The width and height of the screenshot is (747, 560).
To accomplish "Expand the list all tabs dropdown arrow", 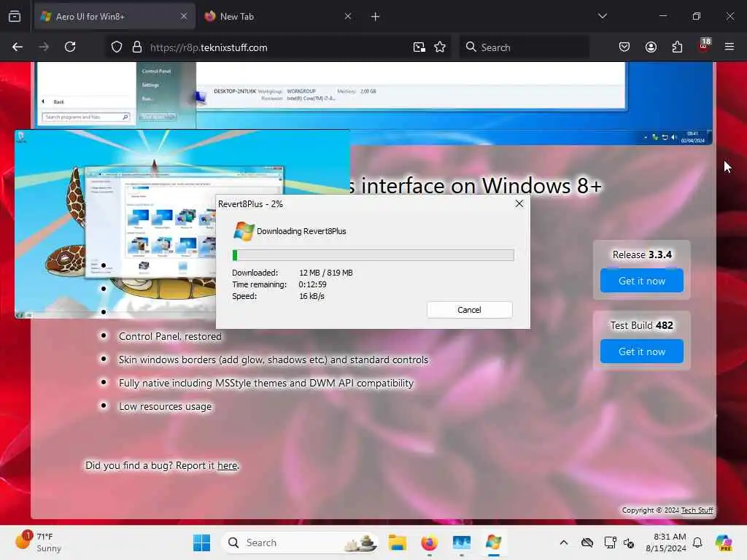I will [603, 16].
